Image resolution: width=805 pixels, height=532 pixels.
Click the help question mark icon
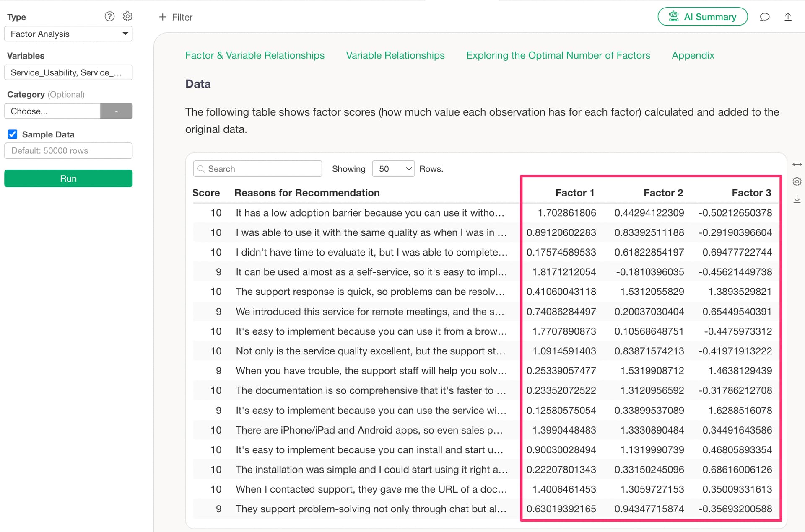click(109, 16)
